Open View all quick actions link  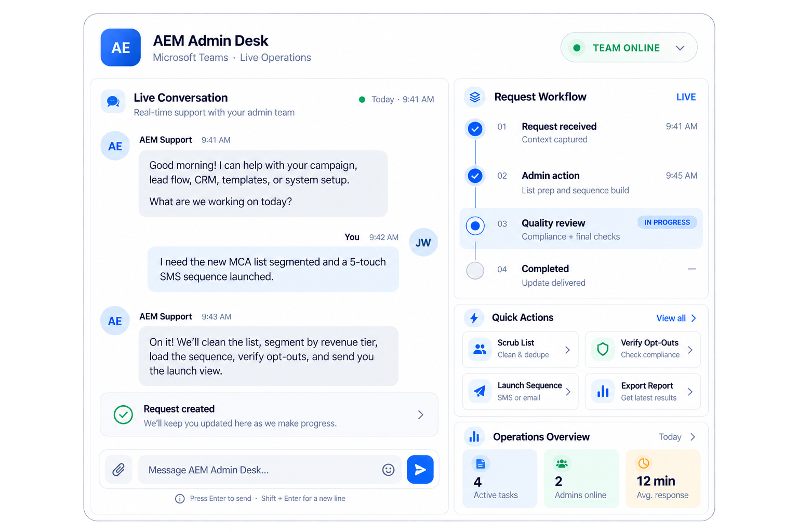coord(676,318)
